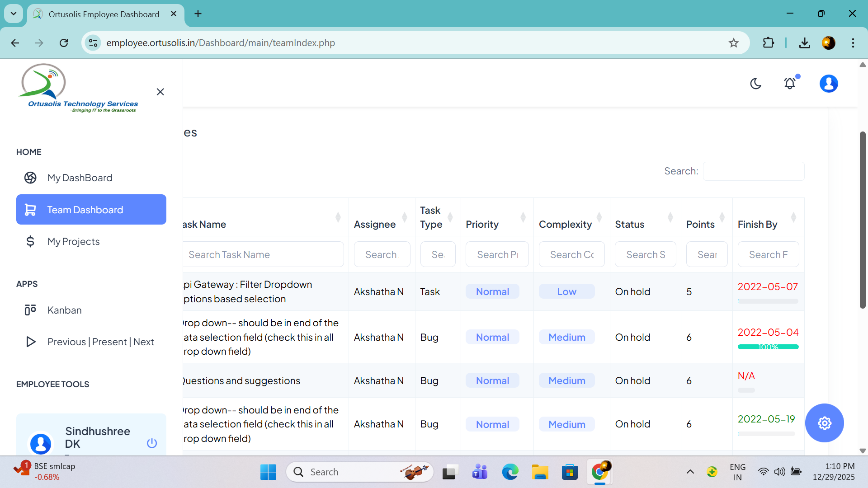Click the 100% progress bar for 2022-05-04
The height and width of the screenshot is (488, 868).
point(768,347)
